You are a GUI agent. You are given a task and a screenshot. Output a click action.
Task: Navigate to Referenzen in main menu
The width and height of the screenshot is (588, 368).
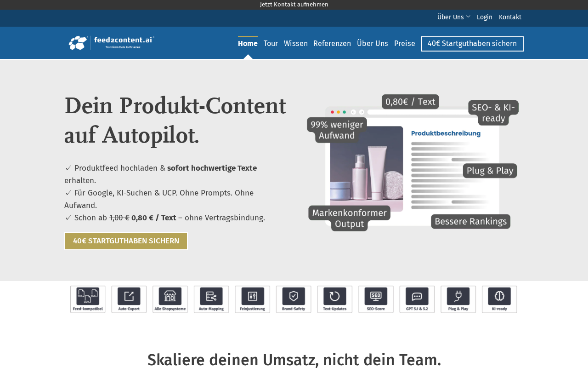point(332,43)
